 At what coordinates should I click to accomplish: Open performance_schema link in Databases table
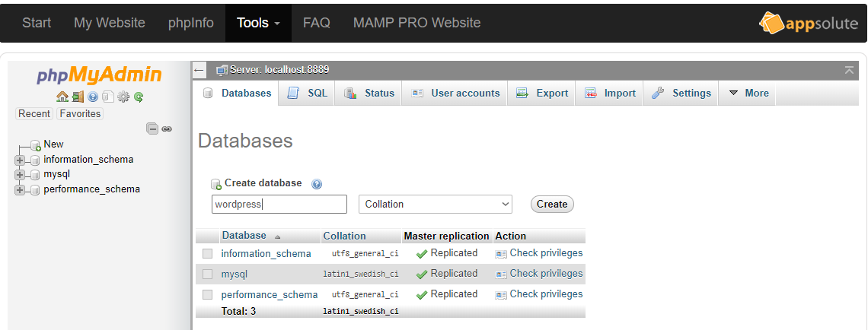270,294
